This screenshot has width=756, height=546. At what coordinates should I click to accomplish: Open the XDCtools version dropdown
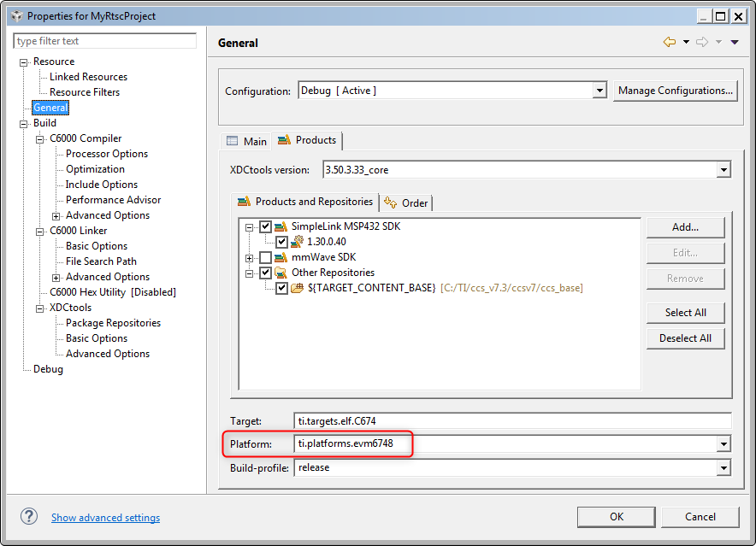click(x=724, y=170)
